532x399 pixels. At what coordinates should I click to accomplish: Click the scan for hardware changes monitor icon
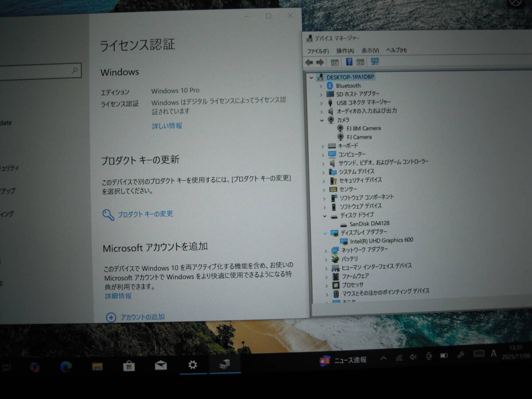pyautogui.click(x=375, y=62)
